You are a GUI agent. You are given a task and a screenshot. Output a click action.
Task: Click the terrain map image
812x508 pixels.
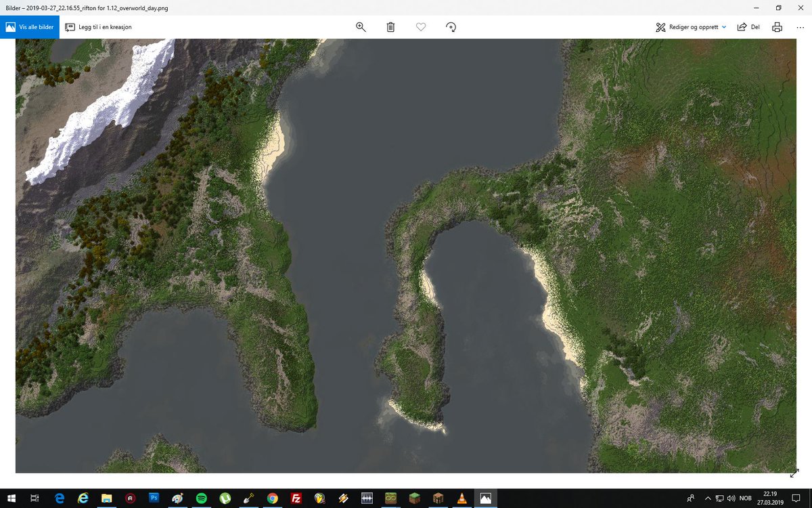[406, 255]
